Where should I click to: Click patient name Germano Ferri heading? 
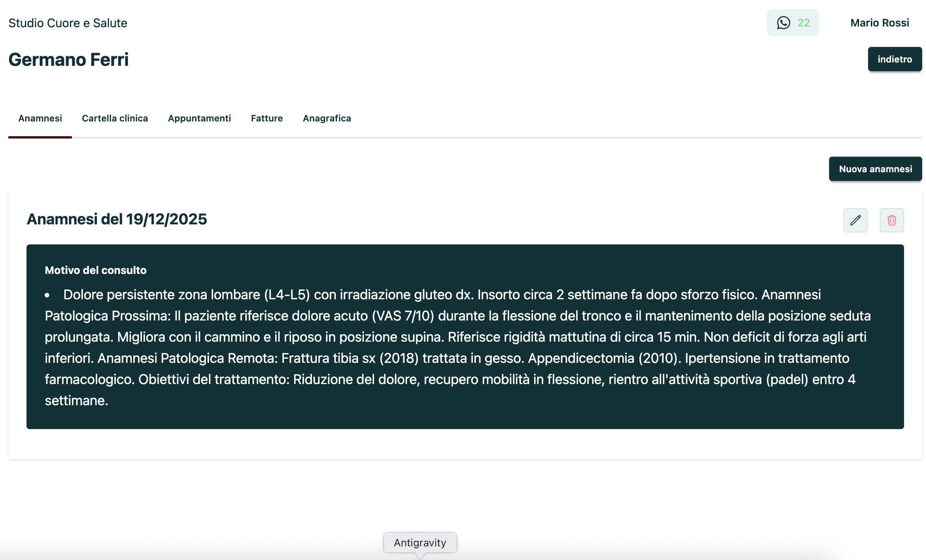coord(69,60)
